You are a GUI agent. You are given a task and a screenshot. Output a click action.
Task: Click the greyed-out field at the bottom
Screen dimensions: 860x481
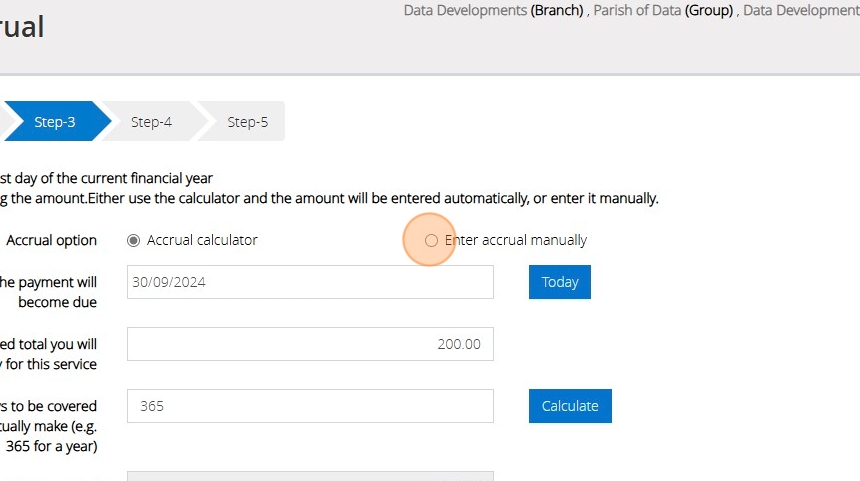[x=310, y=476]
